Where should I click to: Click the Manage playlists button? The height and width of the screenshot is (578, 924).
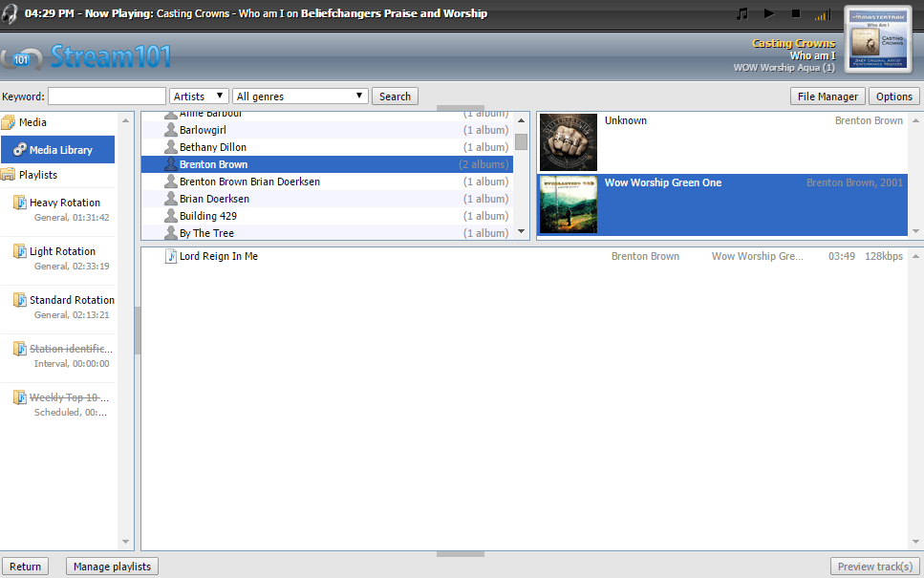[113, 567]
